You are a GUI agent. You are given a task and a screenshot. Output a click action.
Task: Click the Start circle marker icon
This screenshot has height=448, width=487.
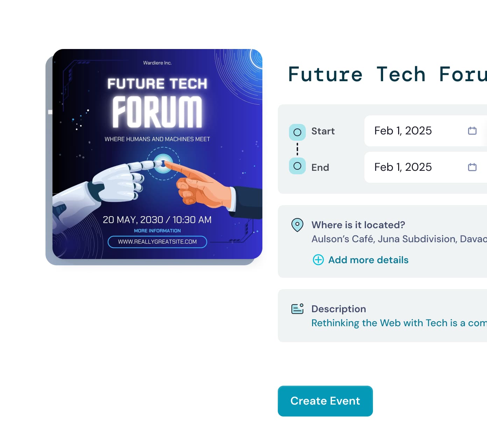coord(297,132)
